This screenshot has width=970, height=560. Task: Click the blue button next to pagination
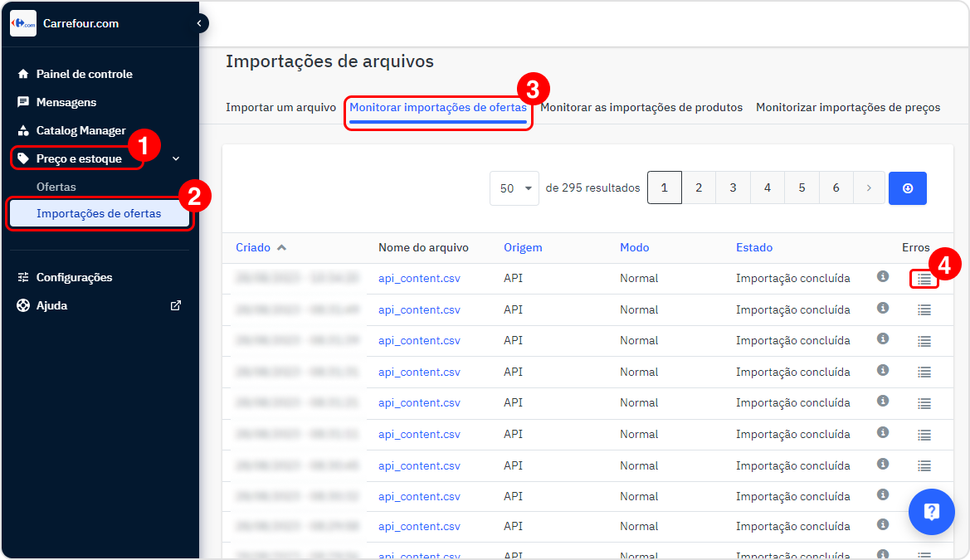(x=908, y=188)
